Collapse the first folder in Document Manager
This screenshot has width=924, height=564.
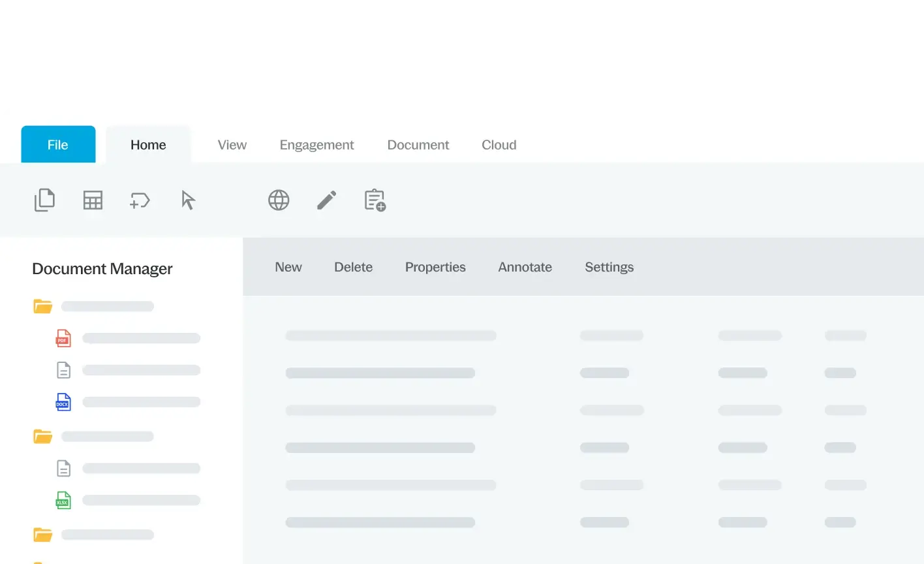43,306
